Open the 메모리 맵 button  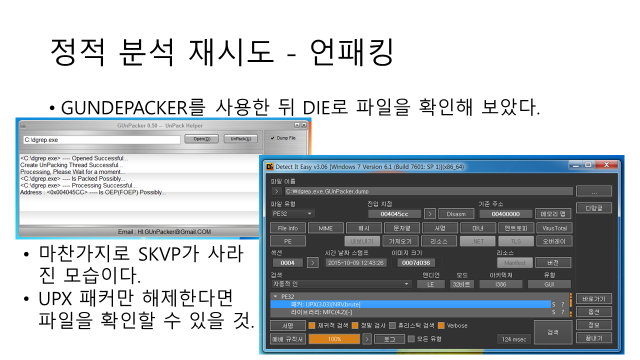tap(553, 213)
